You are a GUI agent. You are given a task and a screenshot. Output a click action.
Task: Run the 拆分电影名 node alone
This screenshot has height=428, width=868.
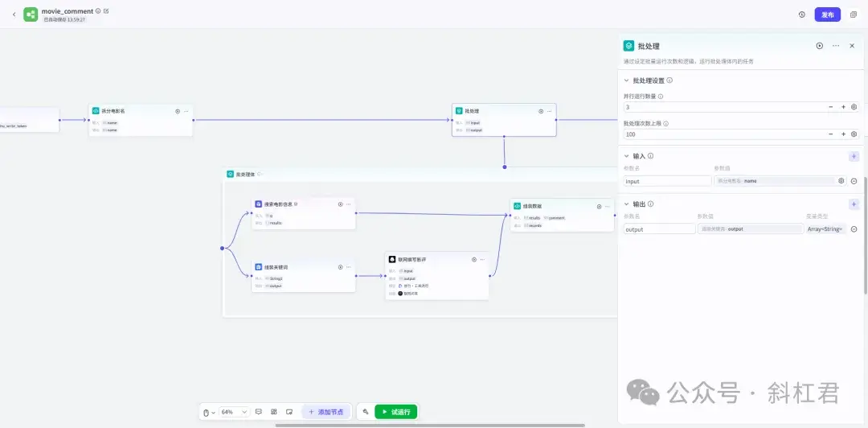coord(178,111)
